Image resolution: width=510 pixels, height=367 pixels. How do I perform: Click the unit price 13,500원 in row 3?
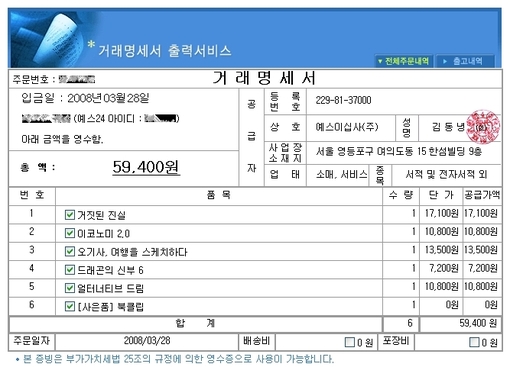[441, 250]
